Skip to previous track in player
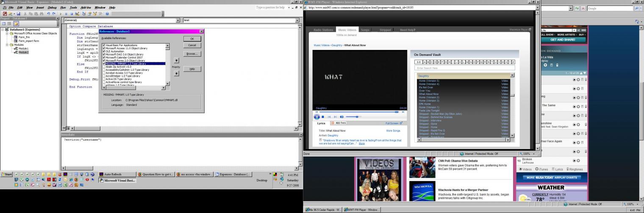Image resolution: width=644 pixels, height=213 pixels. 329,116
